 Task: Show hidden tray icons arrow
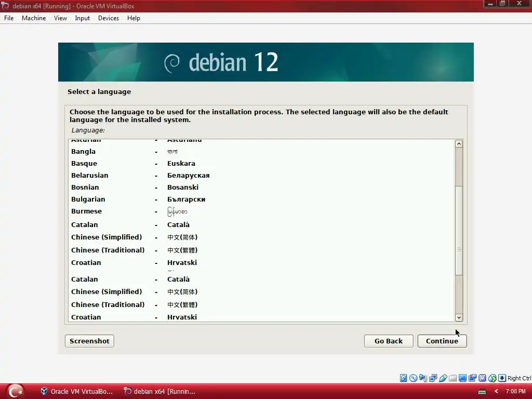click(x=496, y=392)
